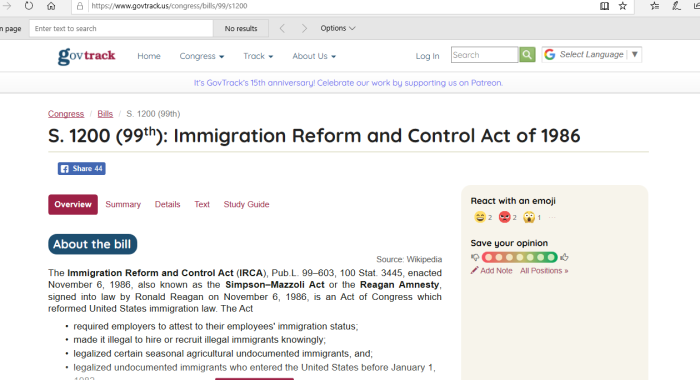Image resolution: width=700 pixels, height=380 pixels.
Task: Select the leftmost red opinion circle
Action: (x=488, y=257)
